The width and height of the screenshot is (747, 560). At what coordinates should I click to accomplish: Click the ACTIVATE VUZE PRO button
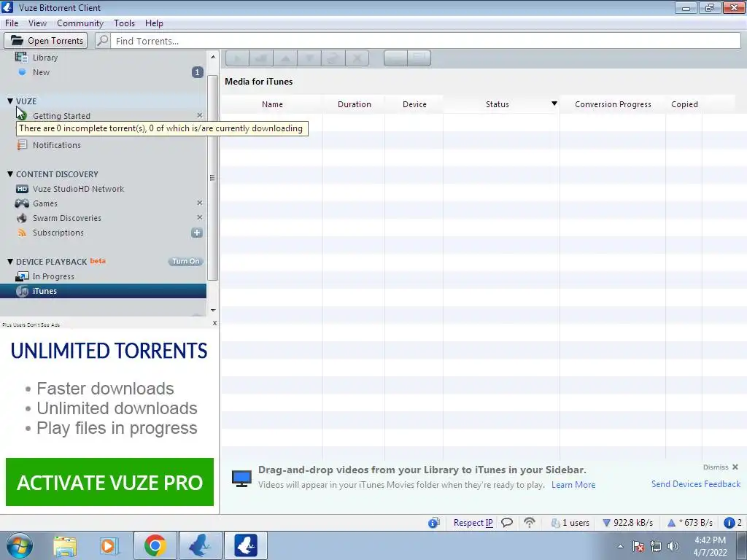[109, 482]
